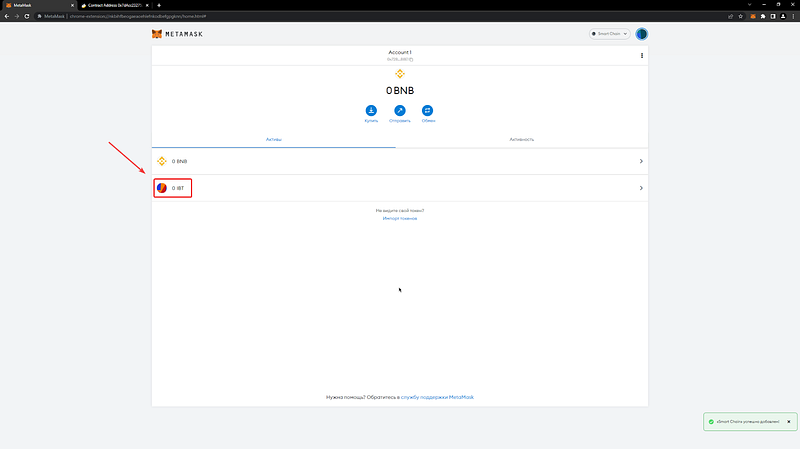This screenshot has width=800, height=449.
Task: Expand BNB row chevron arrow
Action: [x=641, y=161]
